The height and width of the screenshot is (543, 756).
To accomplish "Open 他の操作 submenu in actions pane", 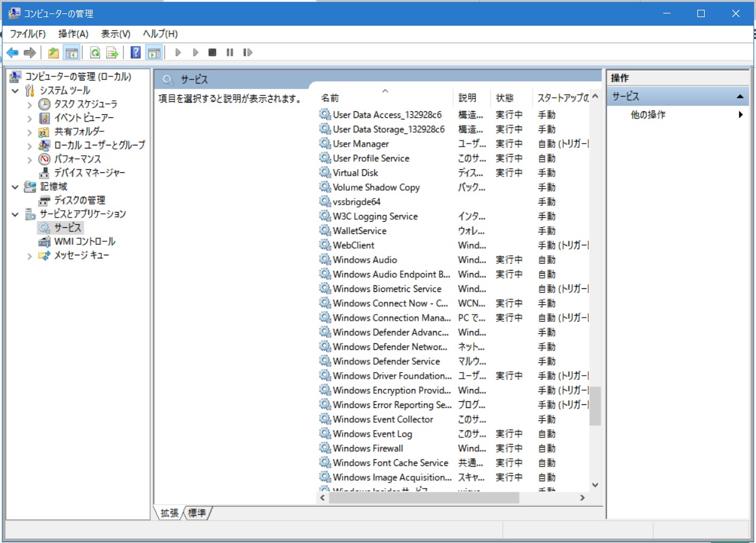I will coord(648,115).
